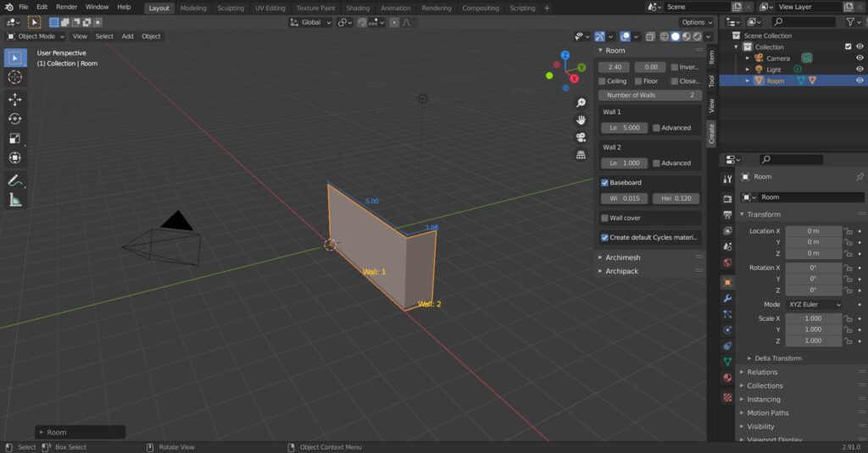The width and height of the screenshot is (868, 453).
Task: Open the XYZ Euler rotation mode dropdown
Action: pos(815,304)
